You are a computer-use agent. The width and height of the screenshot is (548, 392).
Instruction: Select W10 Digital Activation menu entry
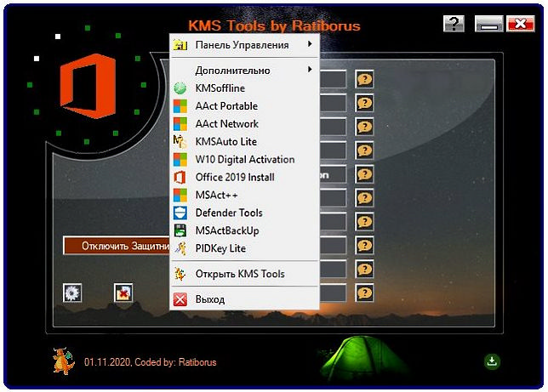click(x=244, y=160)
